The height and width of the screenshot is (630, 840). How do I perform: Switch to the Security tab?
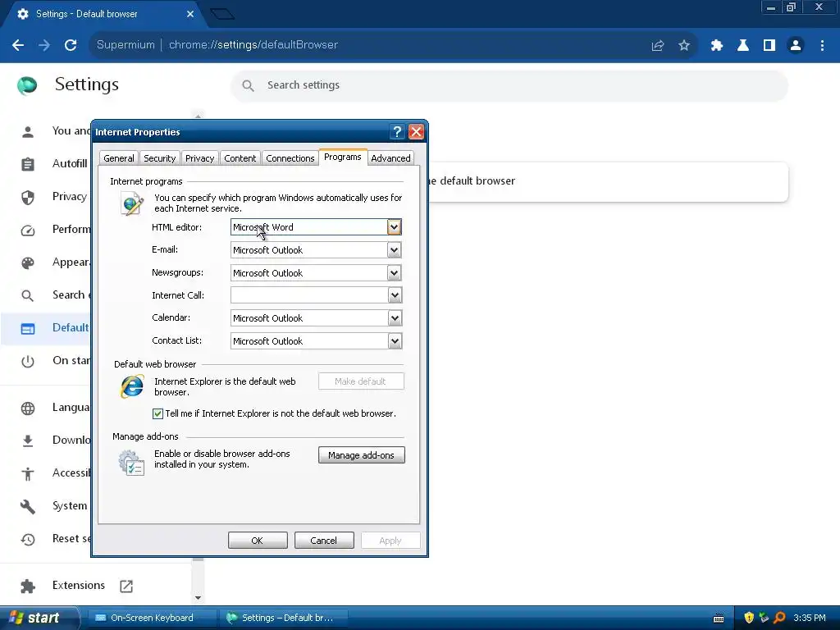[x=160, y=158]
